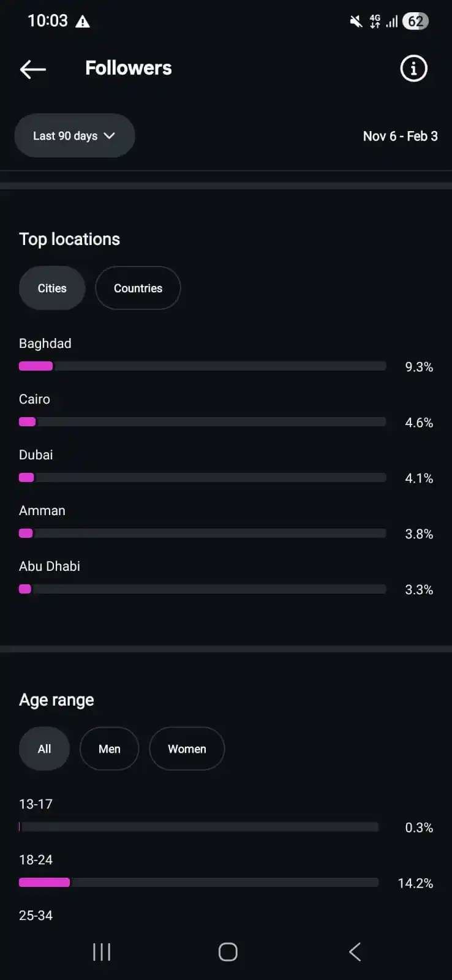The height and width of the screenshot is (980, 452).
Task: Select the Cities location filter
Action: point(52,288)
